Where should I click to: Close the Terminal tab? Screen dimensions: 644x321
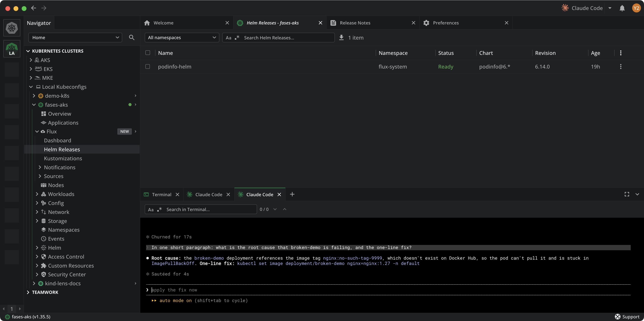[177, 194]
